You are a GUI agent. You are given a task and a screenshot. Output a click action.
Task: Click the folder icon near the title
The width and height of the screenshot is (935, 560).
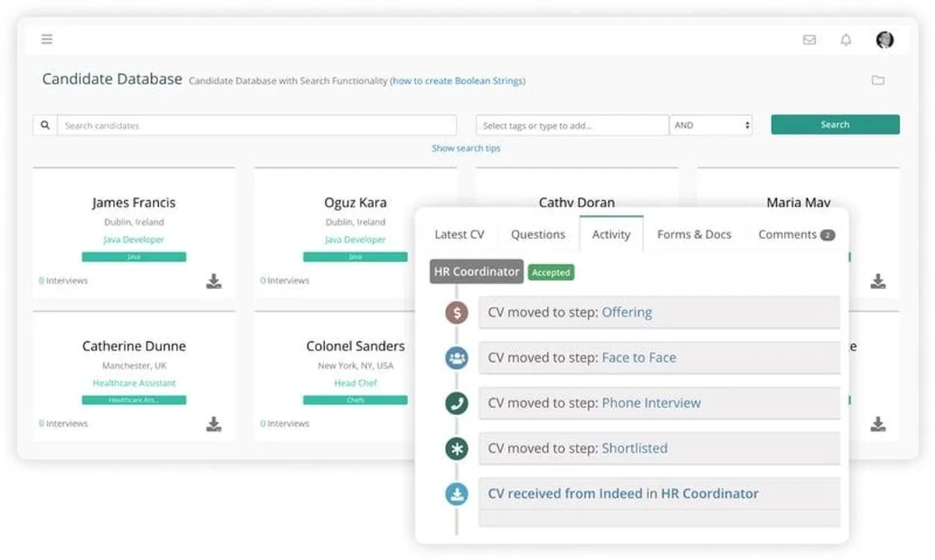point(878,80)
